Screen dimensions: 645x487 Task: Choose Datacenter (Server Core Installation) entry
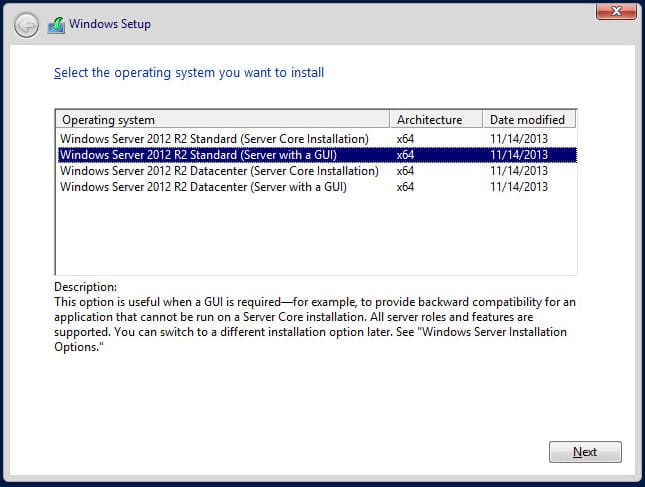coord(219,171)
